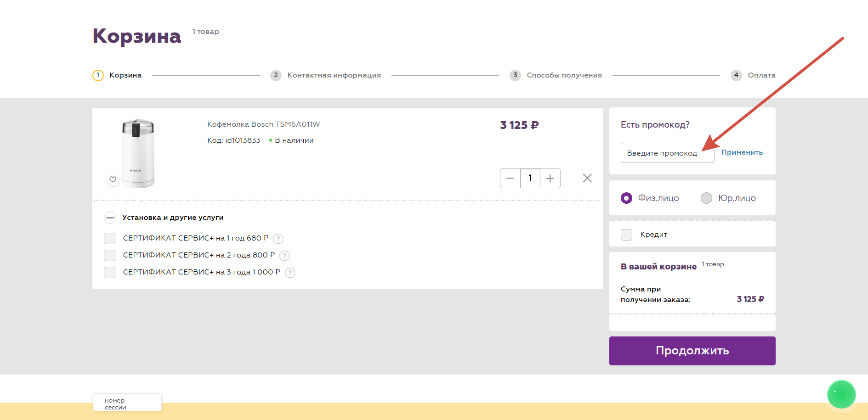Viewport: 868px width, 420px height.
Task: Click the '3 125 ₽' product price
Action: click(519, 125)
